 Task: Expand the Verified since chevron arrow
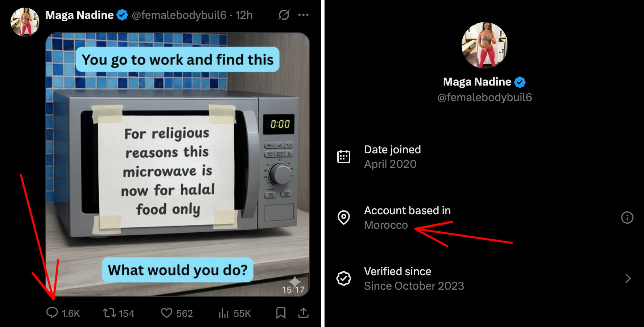click(628, 278)
